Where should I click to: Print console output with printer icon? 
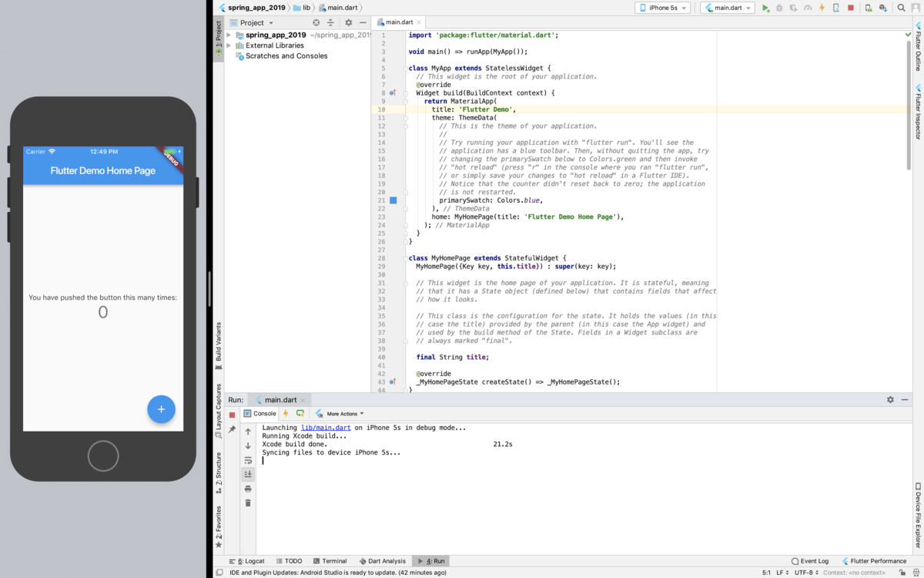pyautogui.click(x=248, y=489)
